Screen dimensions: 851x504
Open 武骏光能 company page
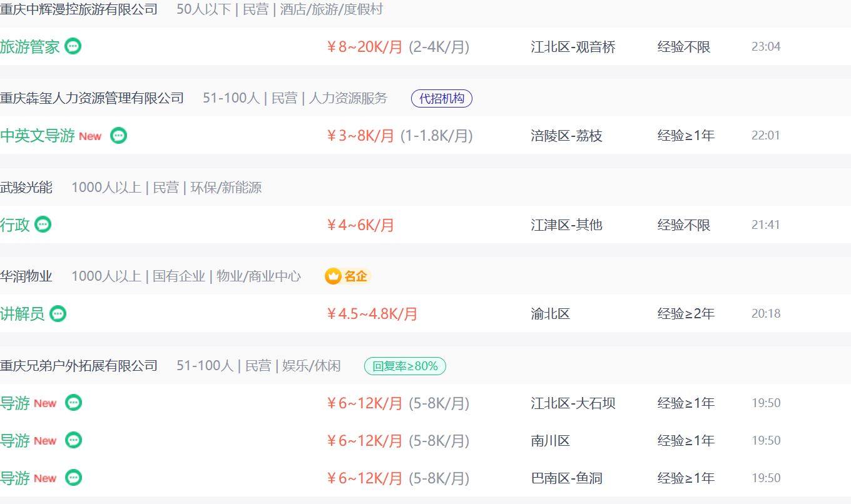[26, 187]
